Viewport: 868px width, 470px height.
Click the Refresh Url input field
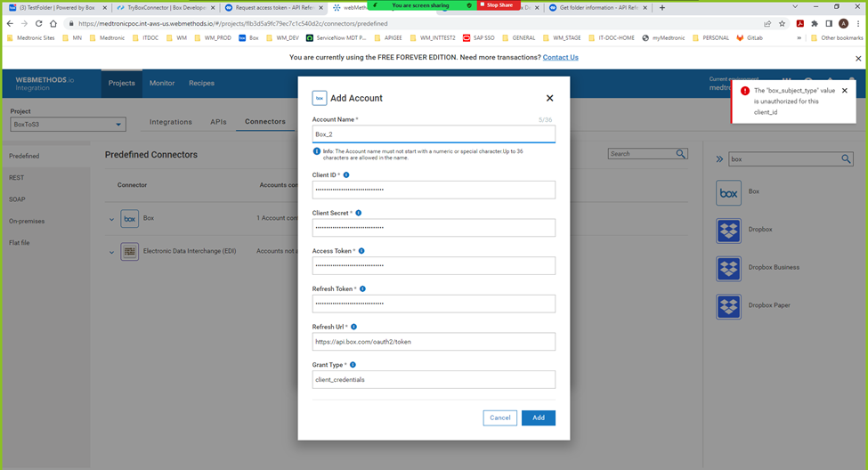(434, 342)
